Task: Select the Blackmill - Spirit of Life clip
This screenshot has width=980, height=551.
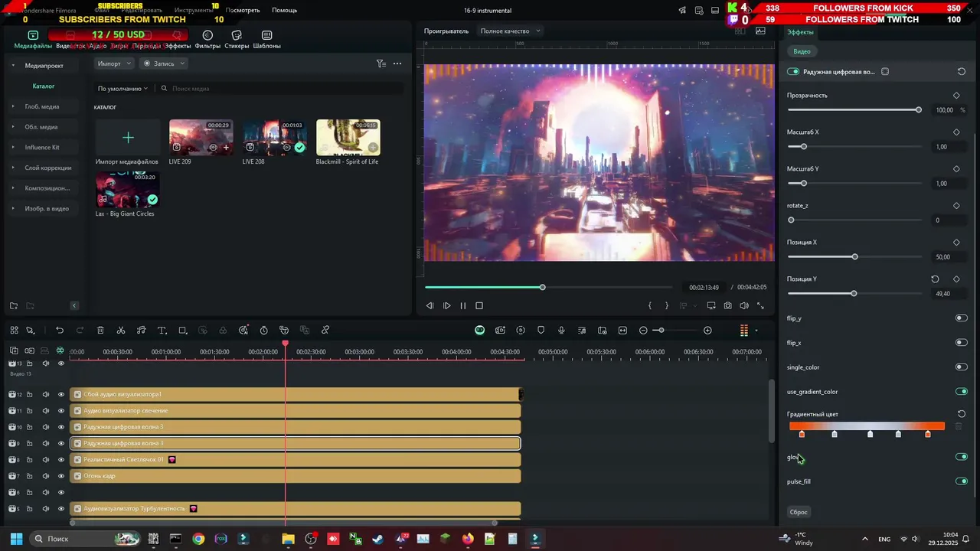Action: coord(348,138)
